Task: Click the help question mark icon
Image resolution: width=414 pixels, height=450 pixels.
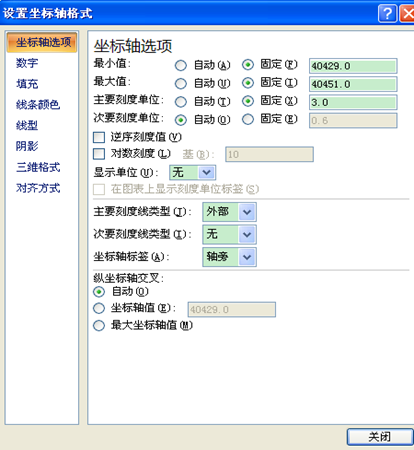Action: click(x=387, y=14)
